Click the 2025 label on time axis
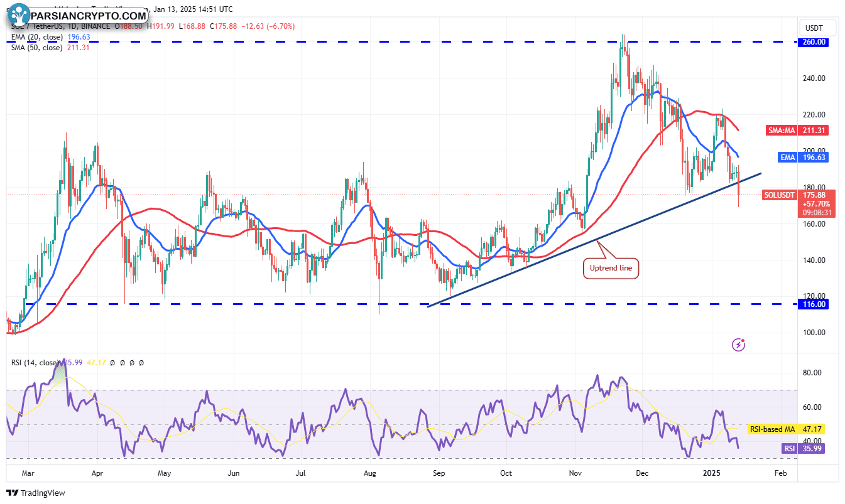The height and width of the screenshot is (504, 845). [x=712, y=474]
